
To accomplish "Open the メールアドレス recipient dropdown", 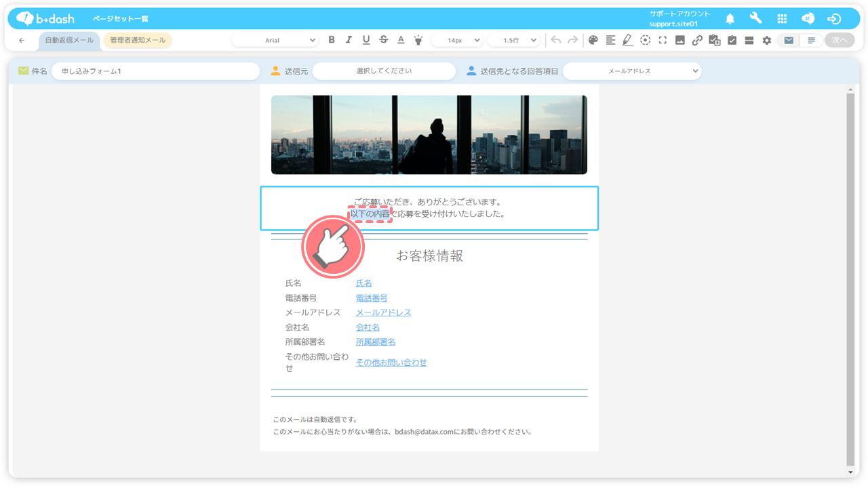I will pyautogui.click(x=632, y=70).
